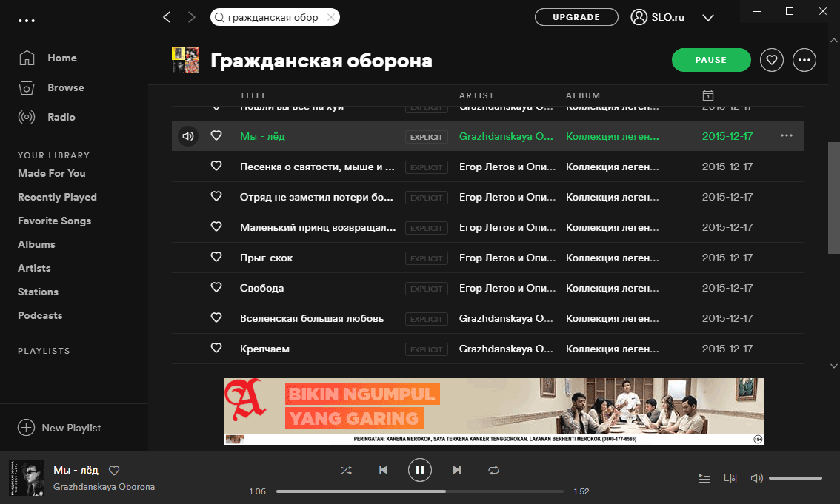This screenshot has height=504, width=840.
Task: Like the track Песенка о святости
Action: (216, 167)
